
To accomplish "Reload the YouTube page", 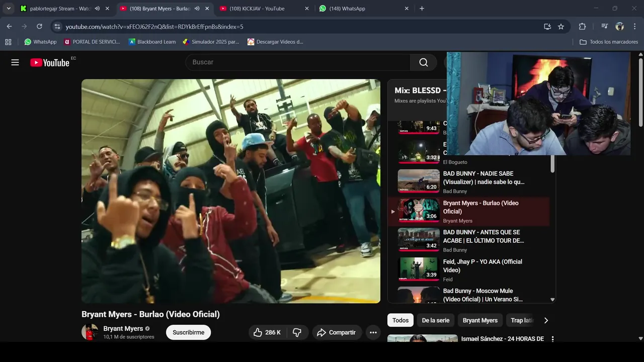I will 39,26.
